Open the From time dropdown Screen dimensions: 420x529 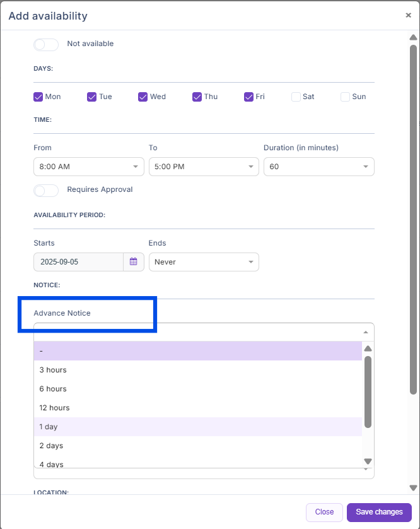coord(88,167)
